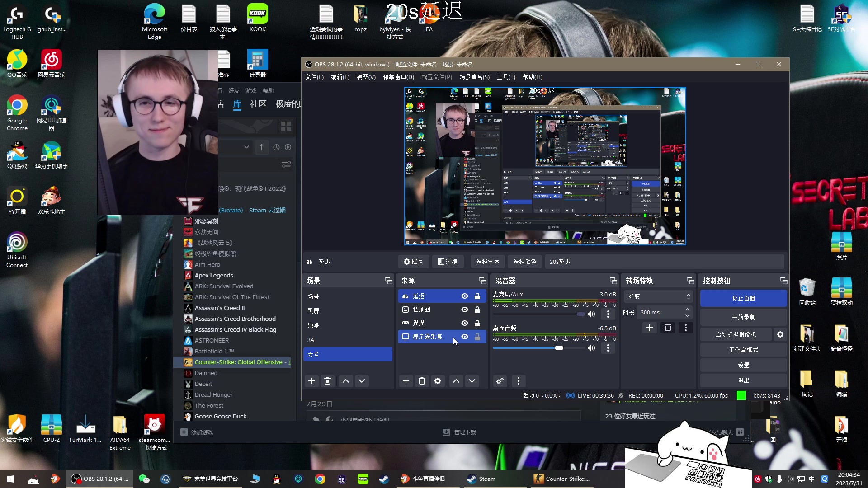Open 停靠窗口(D) menu in OBS

coord(399,77)
